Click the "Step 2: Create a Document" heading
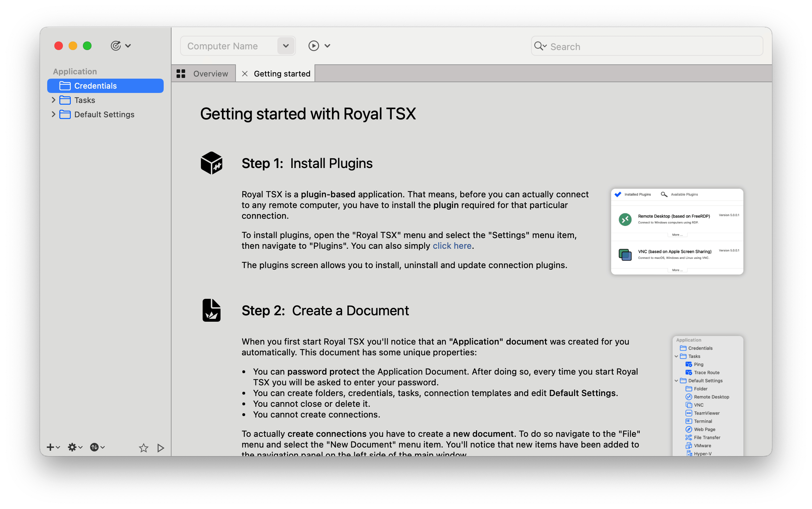Image resolution: width=812 pixels, height=509 pixels. [325, 311]
